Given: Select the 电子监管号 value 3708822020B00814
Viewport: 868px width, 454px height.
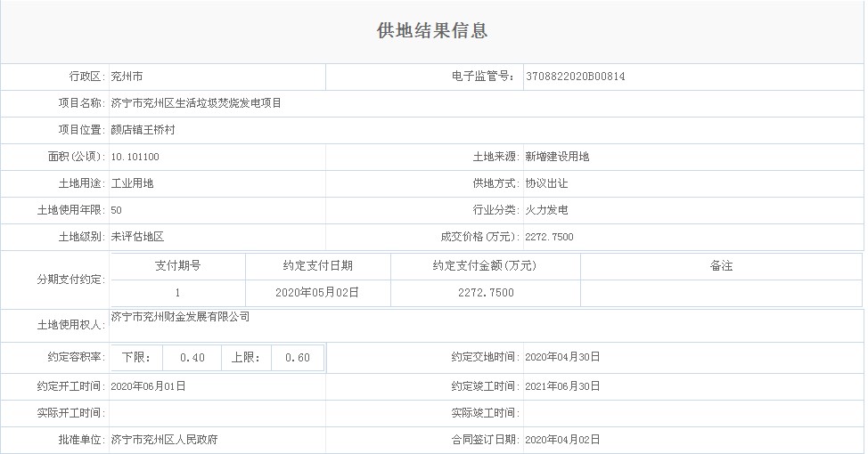Looking at the screenshot, I should [x=575, y=77].
